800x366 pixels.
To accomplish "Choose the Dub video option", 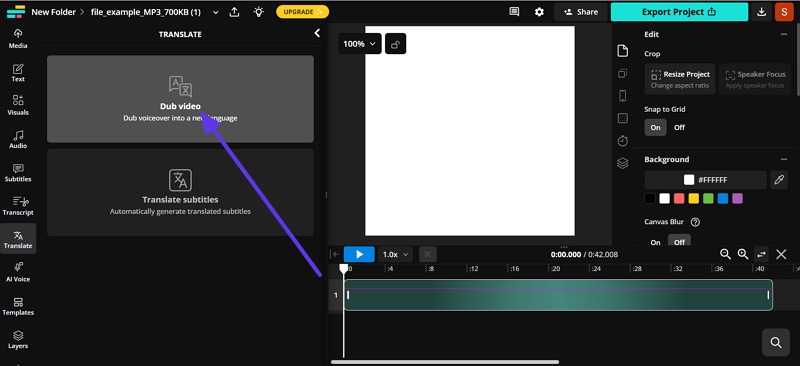I will [180, 99].
